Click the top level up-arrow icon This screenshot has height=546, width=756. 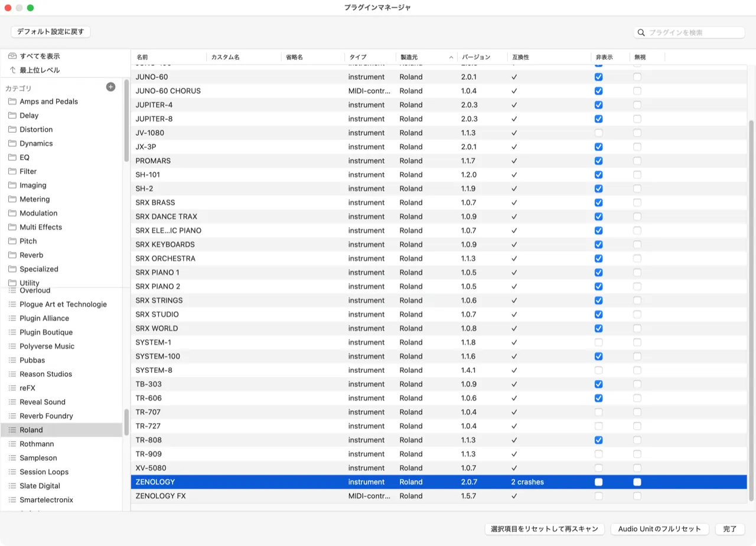tap(12, 70)
